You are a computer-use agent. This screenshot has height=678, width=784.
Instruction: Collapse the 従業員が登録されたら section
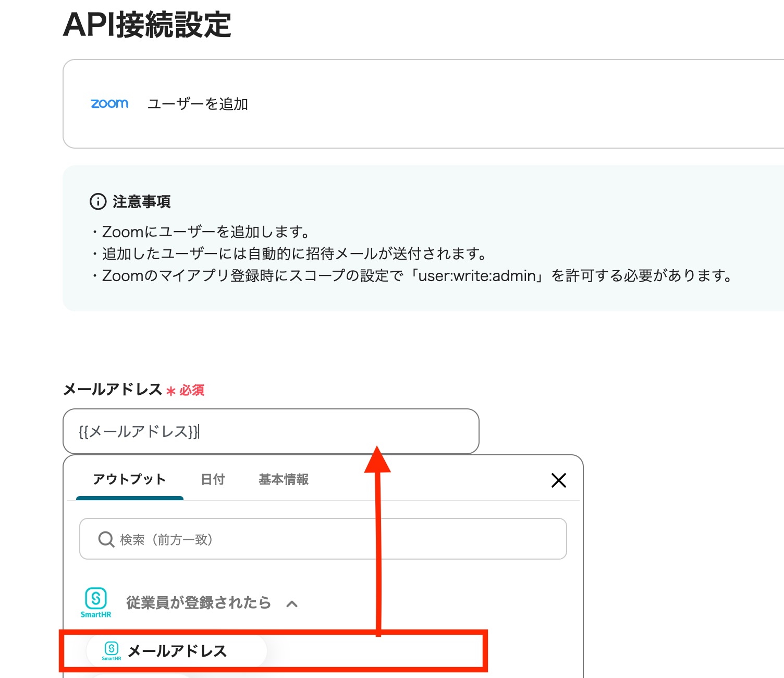292,604
